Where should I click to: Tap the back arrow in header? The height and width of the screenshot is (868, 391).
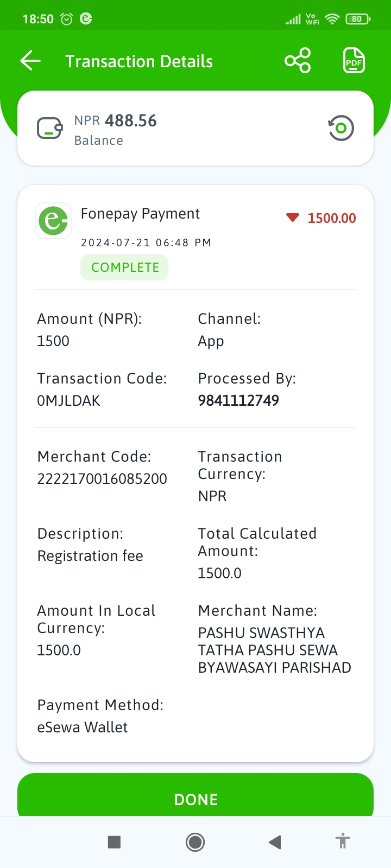point(30,61)
